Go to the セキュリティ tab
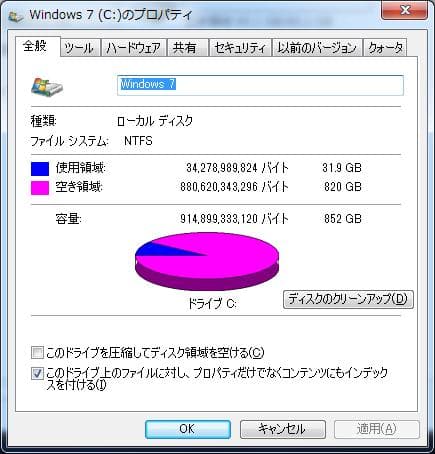435x454 pixels. pyautogui.click(x=240, y=48)
